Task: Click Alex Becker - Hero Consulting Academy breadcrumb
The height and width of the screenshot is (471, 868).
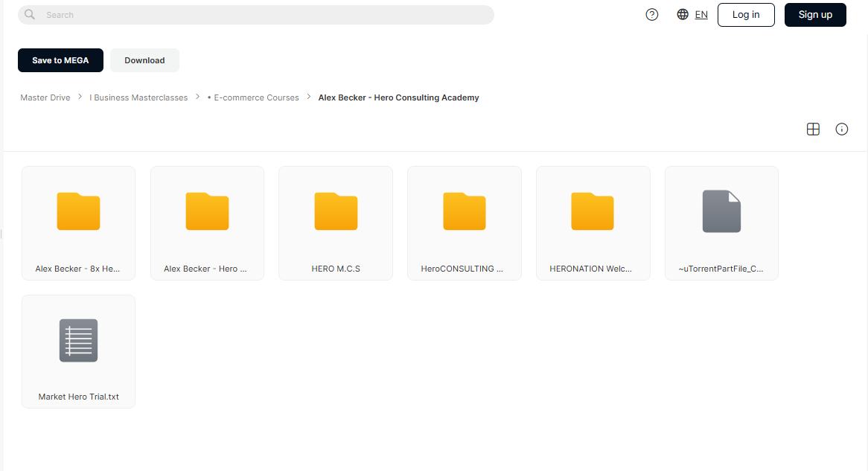Action: click(x=398, y=97)
